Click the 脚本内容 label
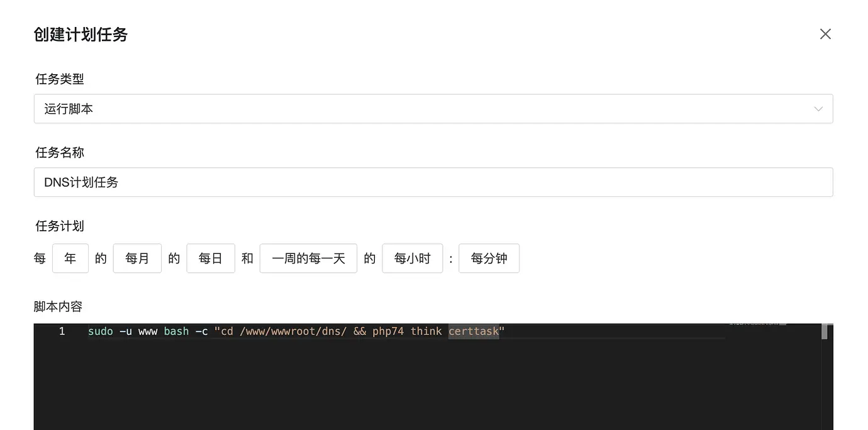The width and height of the screenshot is (868, 430). pos(58,307)
